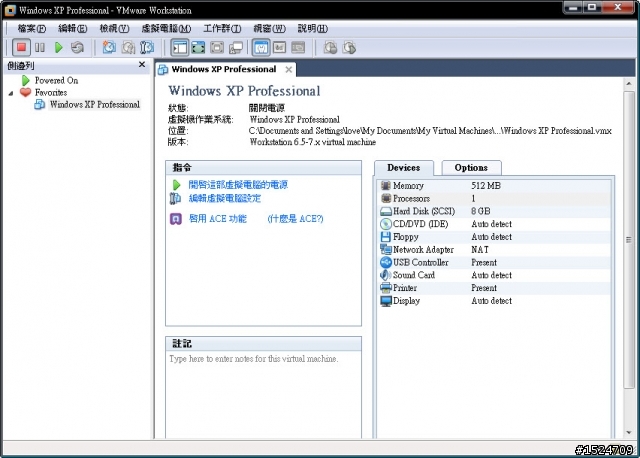Click the Quick Switch mode toolbar icon
This screenshot has height=458, width=640.
(217, 48)
